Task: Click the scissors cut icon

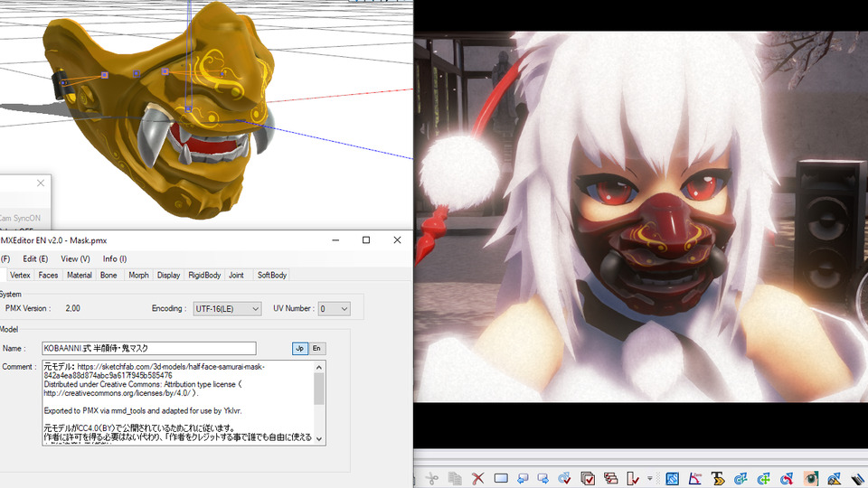Action: [x=433, y=478]
